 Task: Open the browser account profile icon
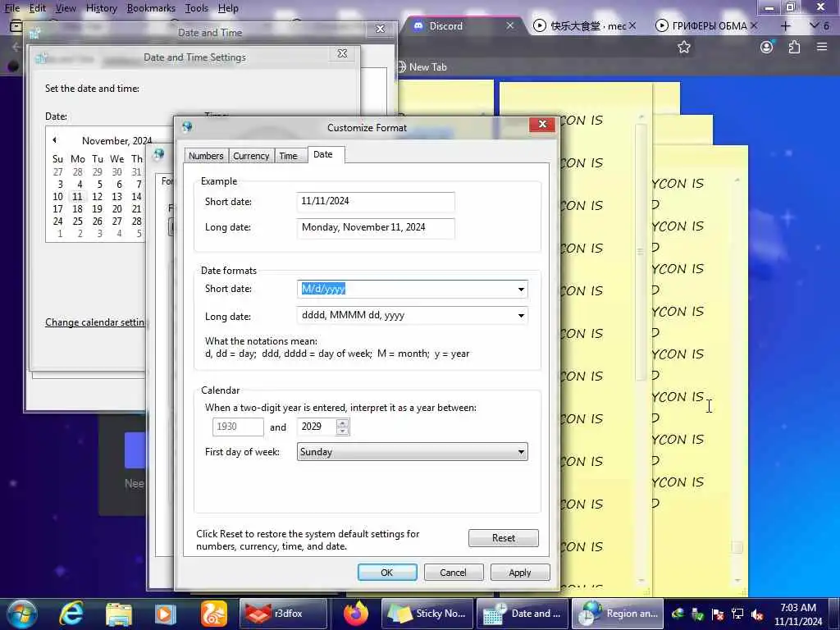pyautogui.click(x=767, y=47)
